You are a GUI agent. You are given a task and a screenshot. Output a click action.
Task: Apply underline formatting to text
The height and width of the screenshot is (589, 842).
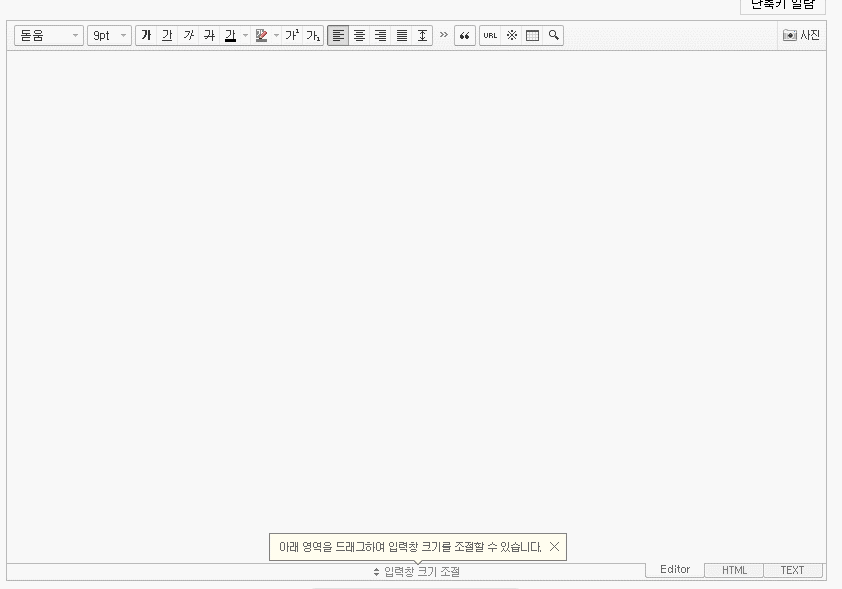click(x=166, y=34)
